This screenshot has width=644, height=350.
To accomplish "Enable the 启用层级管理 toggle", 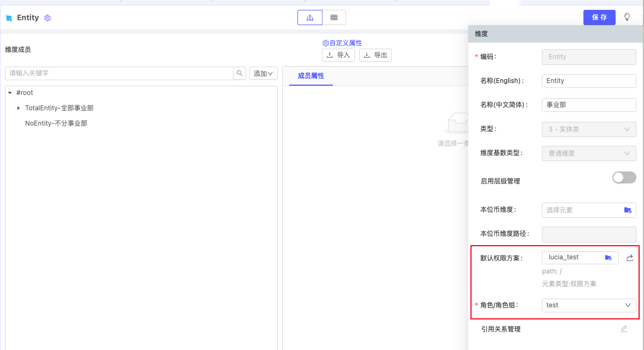I will (x=624, y=177).
